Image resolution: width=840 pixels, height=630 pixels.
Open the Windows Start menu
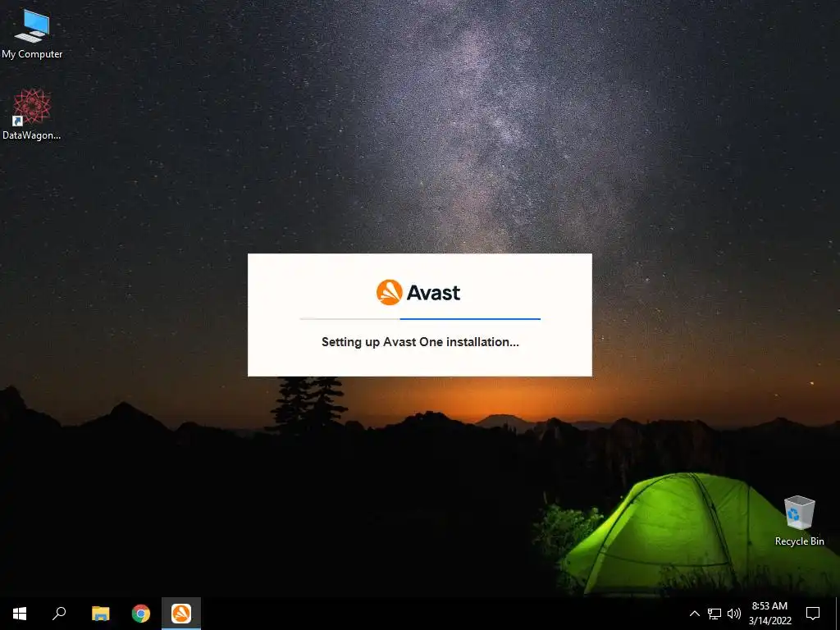[x=20, y=614]
